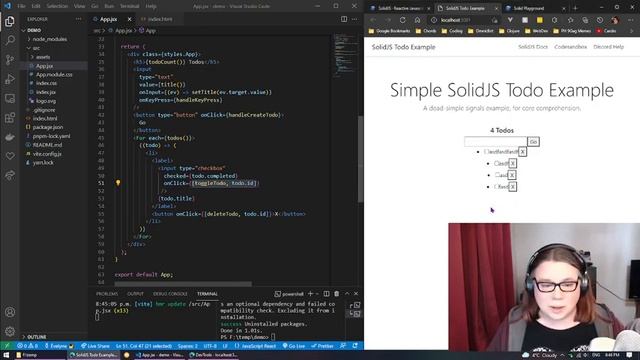640x360 pixels.
Task: Open the SolidJS Docs link
Action: click(x=533, y=47)
